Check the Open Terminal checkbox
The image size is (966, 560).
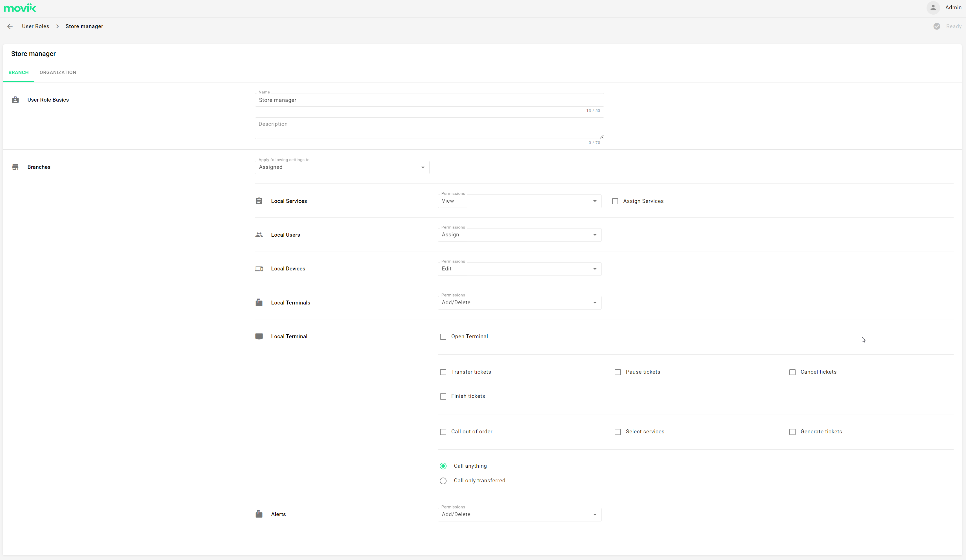pyautogui.click(x=443, y=336)
